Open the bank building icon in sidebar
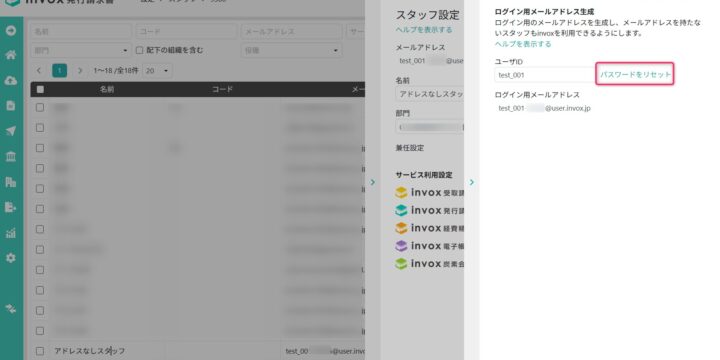Viewport: 720px width, 360px height. pos(11,157)
